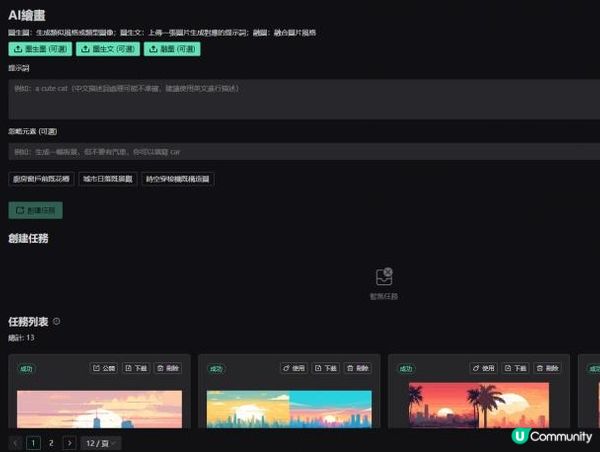The image size is (600, 452).
Task: Go to the next page with right arrow
Action: point(69,443)
